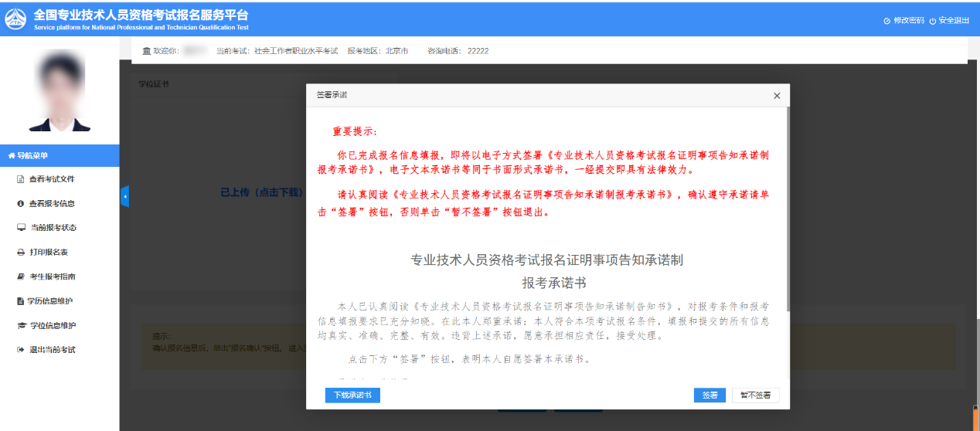Open 查看考试文件 menu item

tap(51, 179)
